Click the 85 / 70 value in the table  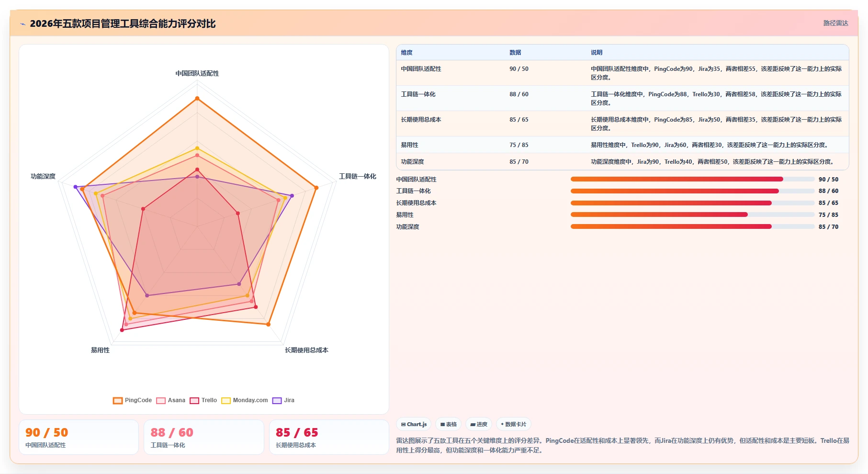tap(519, 162)
